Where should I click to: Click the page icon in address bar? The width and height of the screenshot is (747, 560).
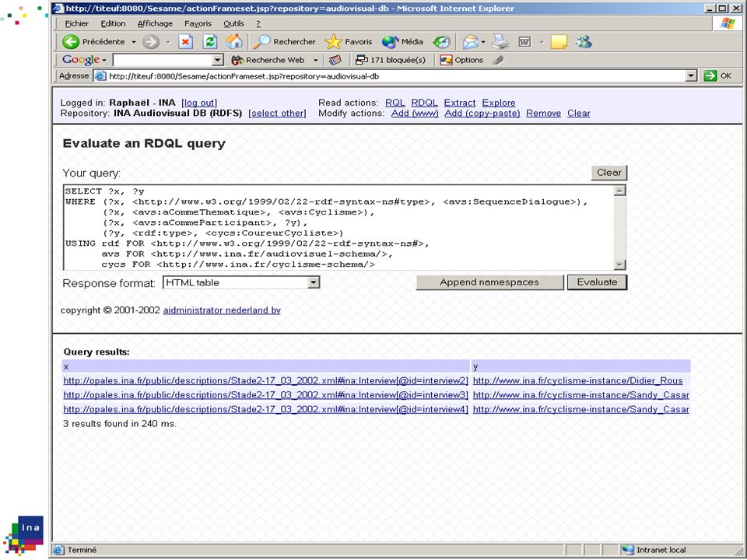tap(100, 75)
